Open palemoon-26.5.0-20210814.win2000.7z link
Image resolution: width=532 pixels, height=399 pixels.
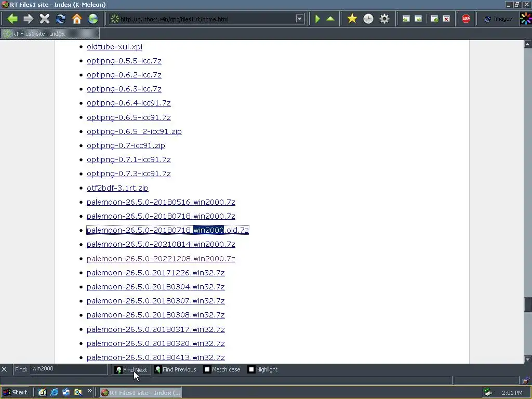coord(161,244)
